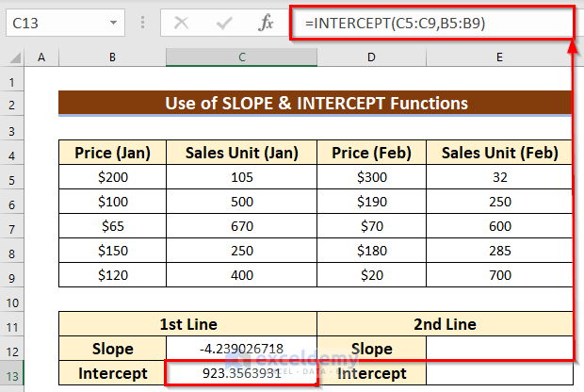This screenshot has width=584, height=392.
Task: Select the Intercept result cell 923.3563931
Action: coord(242,373)
